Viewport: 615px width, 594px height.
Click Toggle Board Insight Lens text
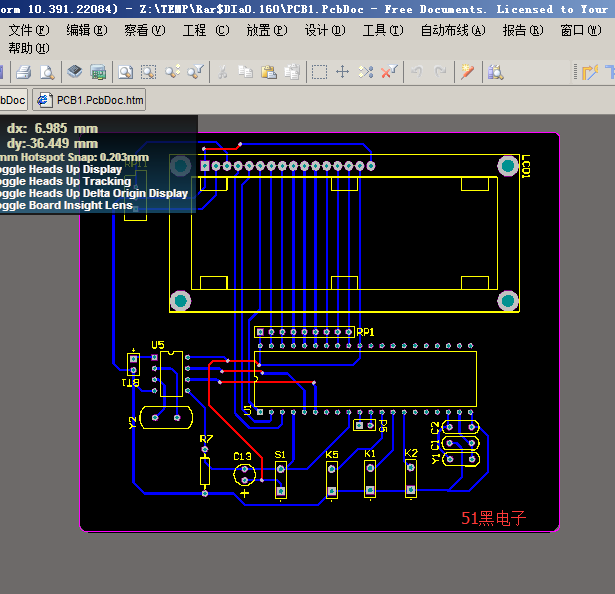pyautogui.click(x=66, y=206)
